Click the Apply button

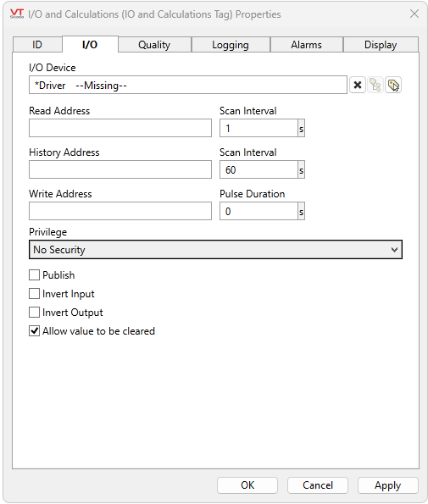[388, 485]
